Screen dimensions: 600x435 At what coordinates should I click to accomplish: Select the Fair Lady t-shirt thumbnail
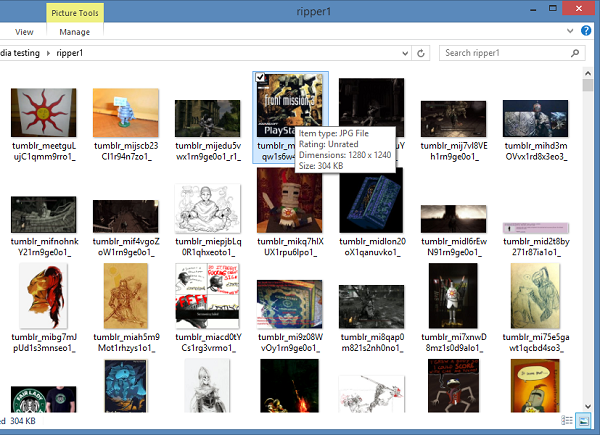(44, 399)
